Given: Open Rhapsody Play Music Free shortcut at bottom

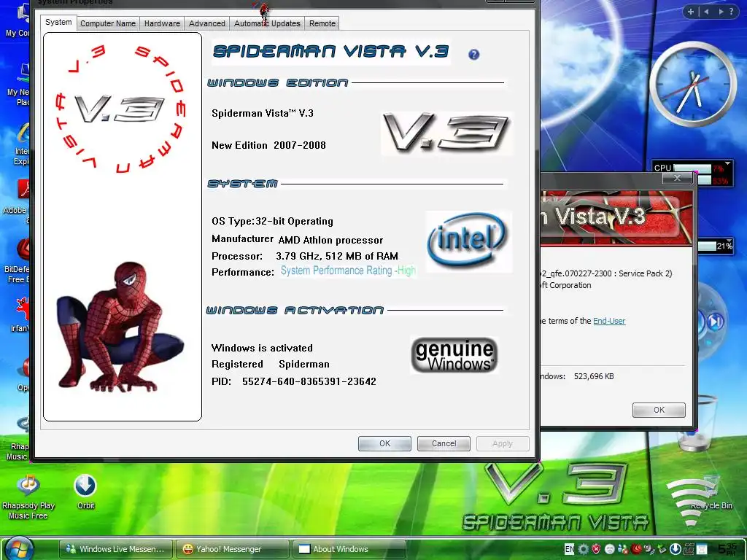Looking at the screenshot, I should [x=28, y=496].
